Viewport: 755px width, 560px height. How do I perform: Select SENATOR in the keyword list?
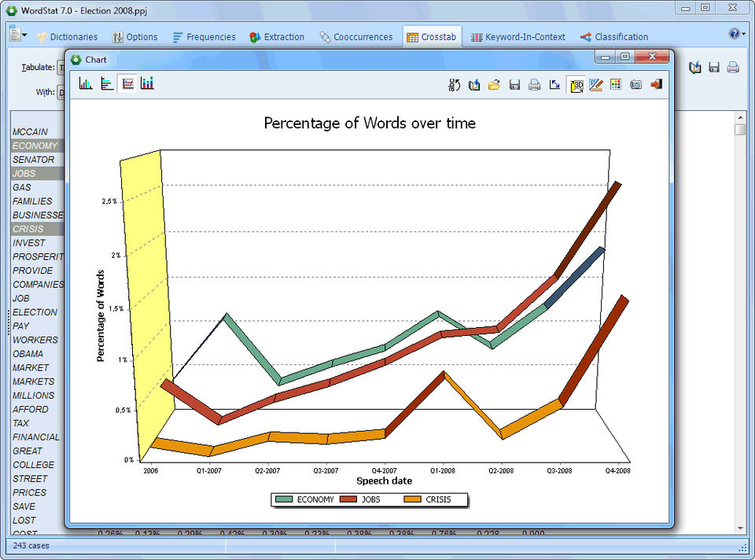(x=38, y=160)
